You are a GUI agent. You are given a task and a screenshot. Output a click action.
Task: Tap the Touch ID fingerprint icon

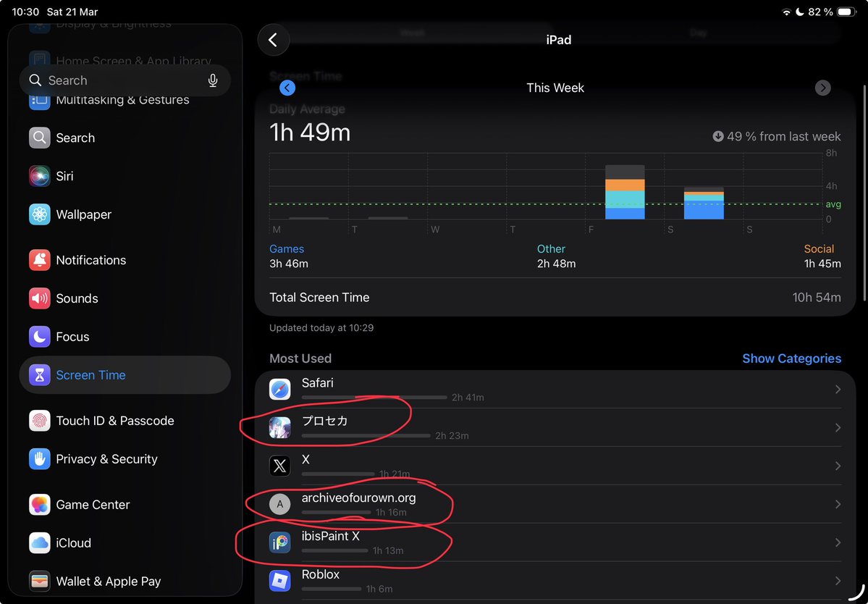click(x=39, y=421)
